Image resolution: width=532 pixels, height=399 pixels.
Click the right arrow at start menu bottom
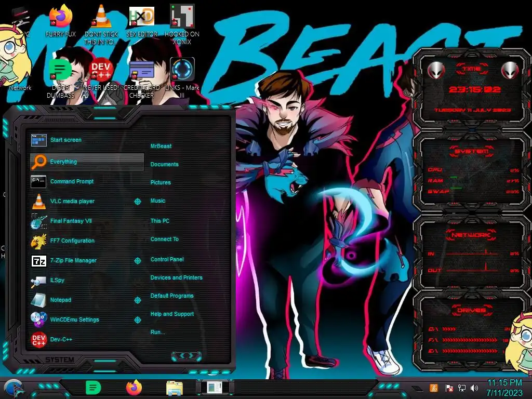click(192, 356)
